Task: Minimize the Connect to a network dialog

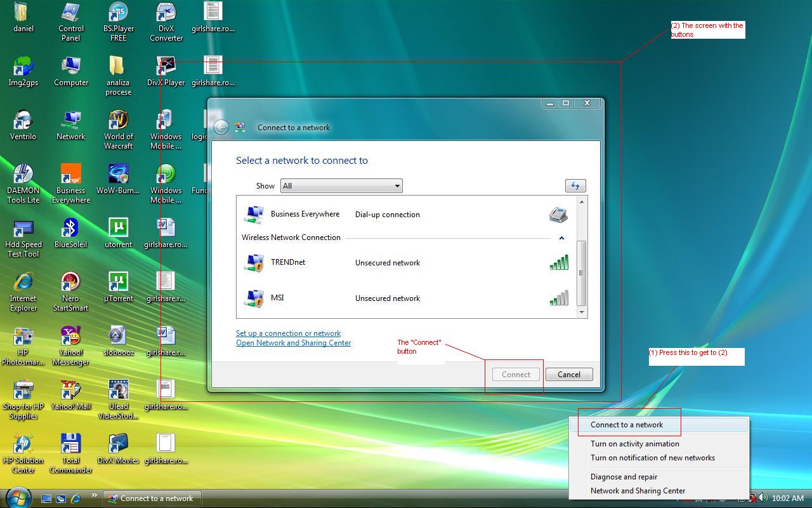Action: (x=549, y=103)
